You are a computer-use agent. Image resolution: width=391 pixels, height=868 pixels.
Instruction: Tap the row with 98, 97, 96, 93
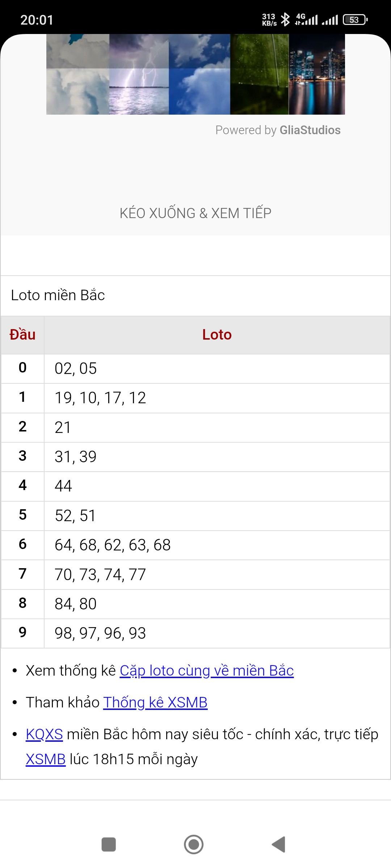click(195, 633)
